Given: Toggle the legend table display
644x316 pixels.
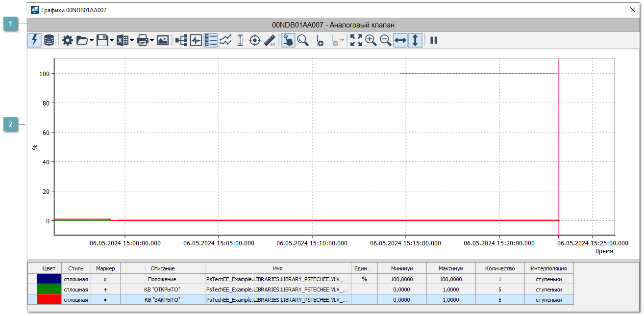Looking at the screenshot, I should pyautogui.click(x=211, y=41).
